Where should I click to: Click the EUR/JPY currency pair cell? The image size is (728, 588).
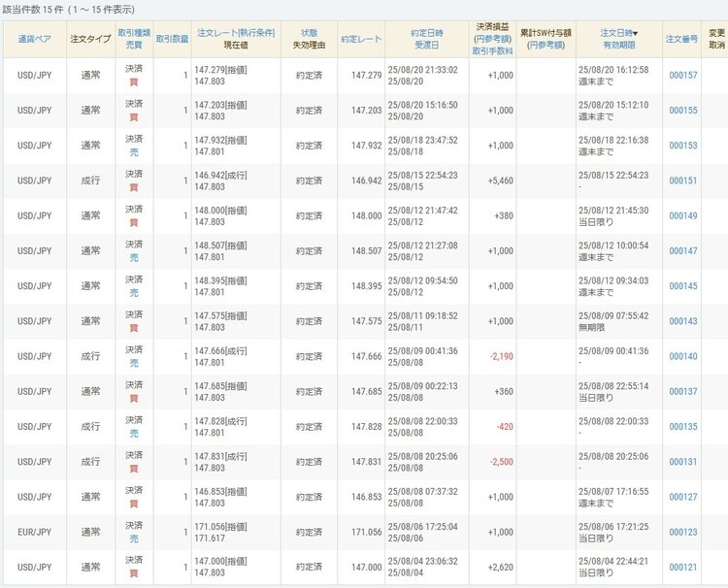pyautogui.click(x=34, y=532)
